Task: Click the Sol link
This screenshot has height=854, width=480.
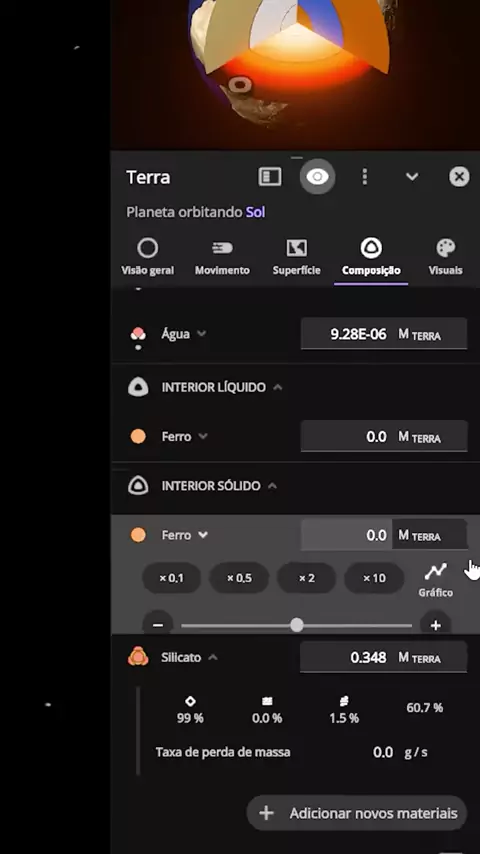Action: [x=255, y=212]
